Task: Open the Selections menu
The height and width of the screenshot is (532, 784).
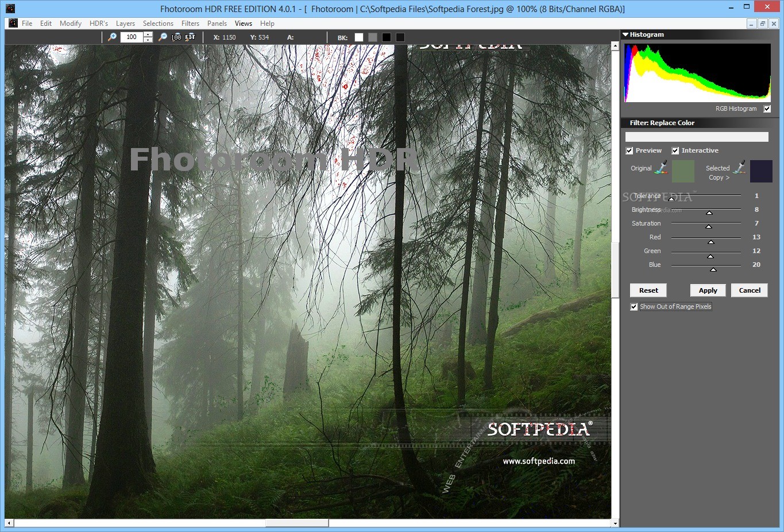Action: coord(158,24)
